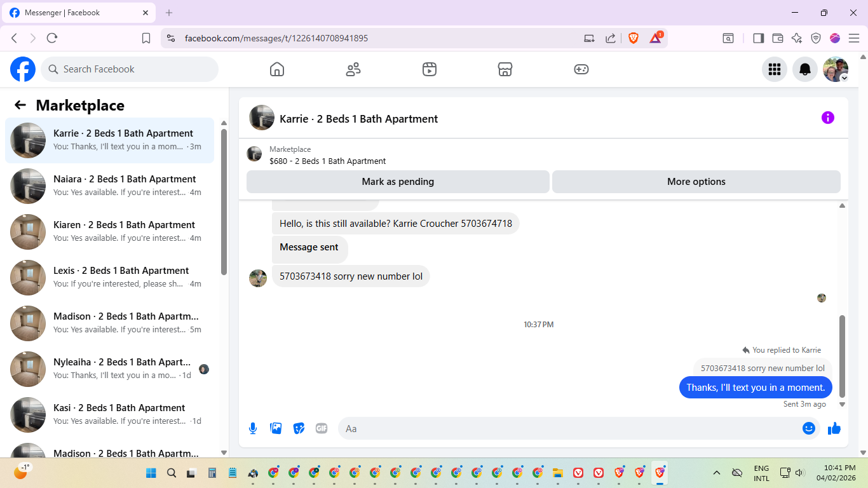Open the Friends icon in top navigation
The image size is (868, 488).
[353, 69]
